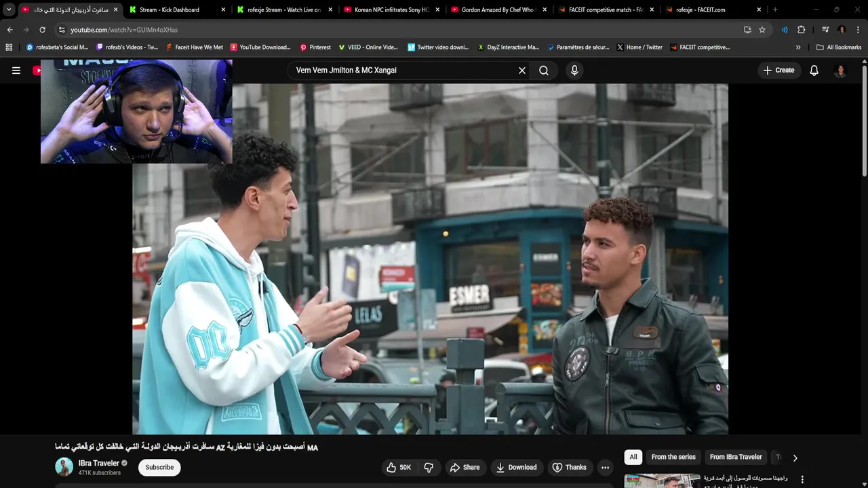Open a new browser tab
Screen dimensions: 868x488
click(775, 9)
